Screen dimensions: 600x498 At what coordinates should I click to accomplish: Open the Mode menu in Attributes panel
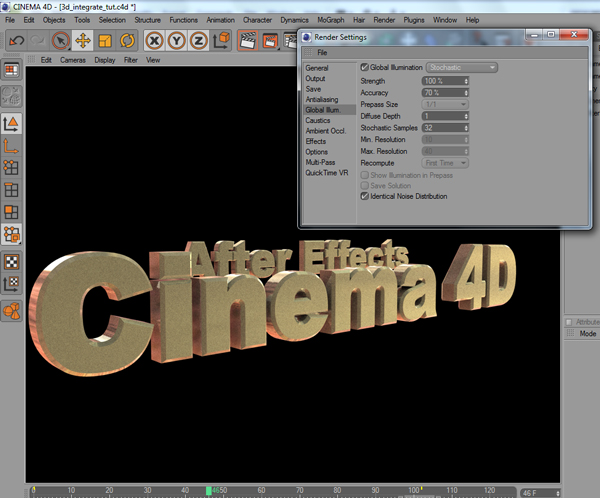pyautogui.click(x=587, y=334)
